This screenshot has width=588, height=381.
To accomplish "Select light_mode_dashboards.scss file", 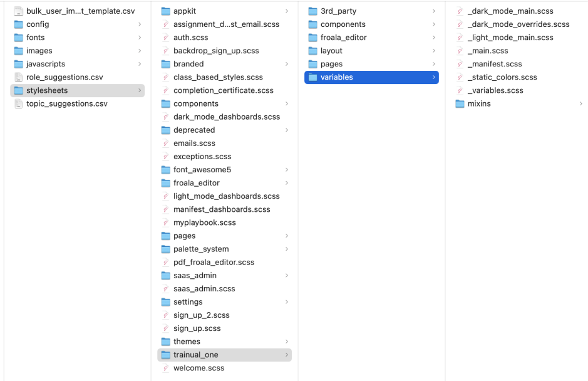I will [224, 196].
